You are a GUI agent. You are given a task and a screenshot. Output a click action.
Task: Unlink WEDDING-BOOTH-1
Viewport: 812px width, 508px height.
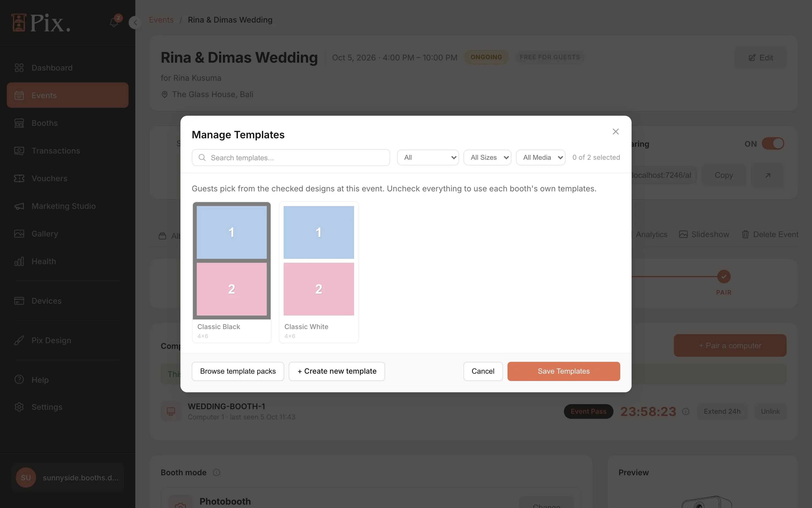pyautogui.click(x=770, y=411)
